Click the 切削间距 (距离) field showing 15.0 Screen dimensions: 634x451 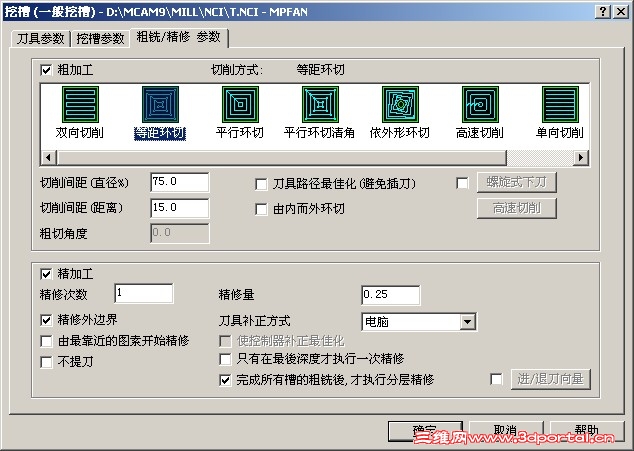pyautogui.click(x=180, y=208)
